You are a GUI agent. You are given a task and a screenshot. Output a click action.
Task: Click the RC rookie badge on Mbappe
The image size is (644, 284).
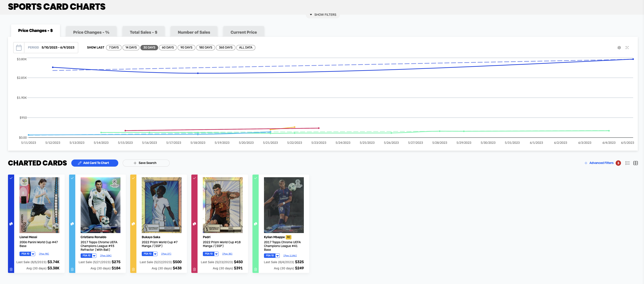[289, 237]
